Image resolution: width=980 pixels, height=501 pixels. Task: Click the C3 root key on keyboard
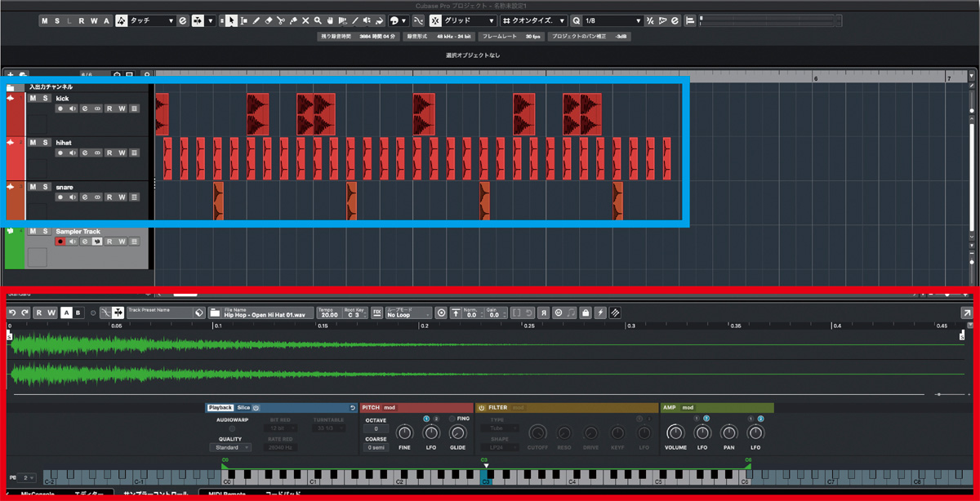(x=485, y=477)
